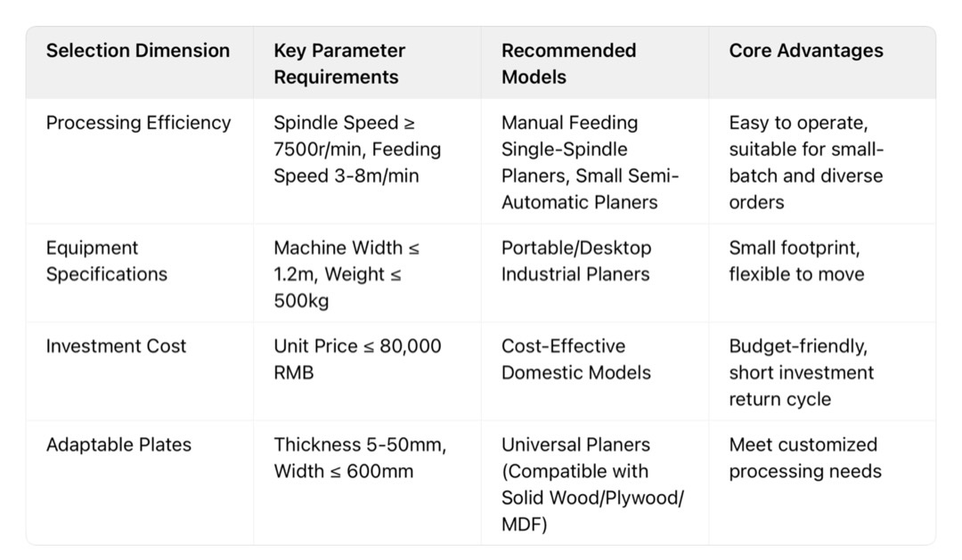Click the Meet customized processing needs cell
The width and height of the screenshot is (962, 560).
[804, 458]
